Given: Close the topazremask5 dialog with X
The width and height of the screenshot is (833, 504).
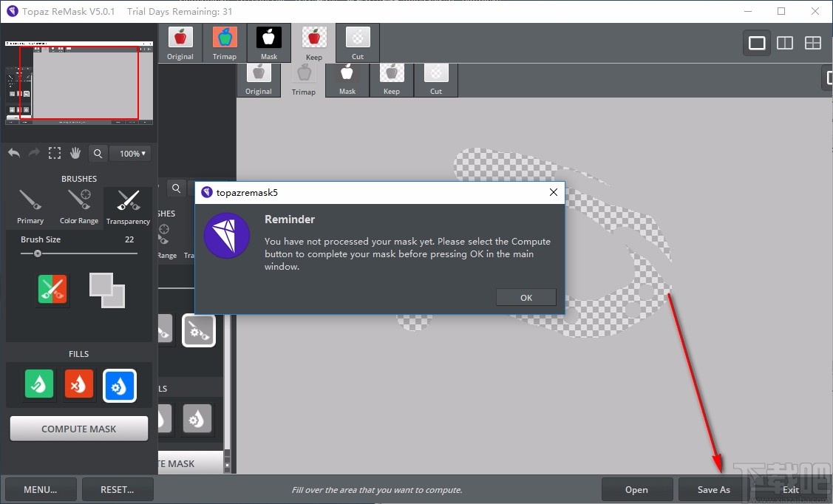Looking at the screenshot, I should click(554, 192).
